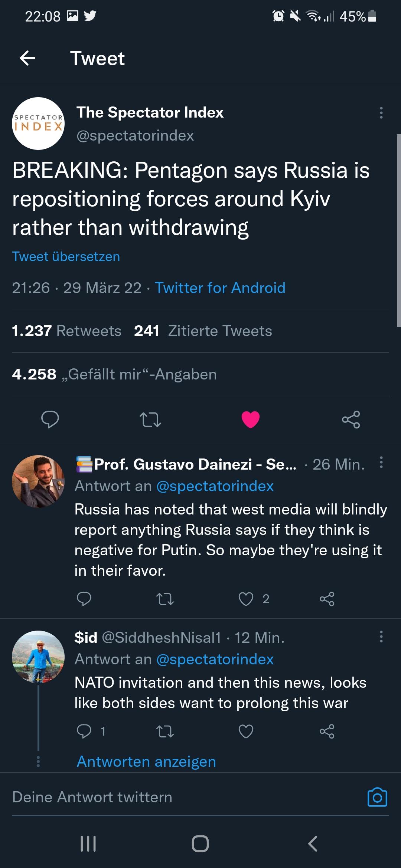View the 241 Zitierte Tweets list

203,331
